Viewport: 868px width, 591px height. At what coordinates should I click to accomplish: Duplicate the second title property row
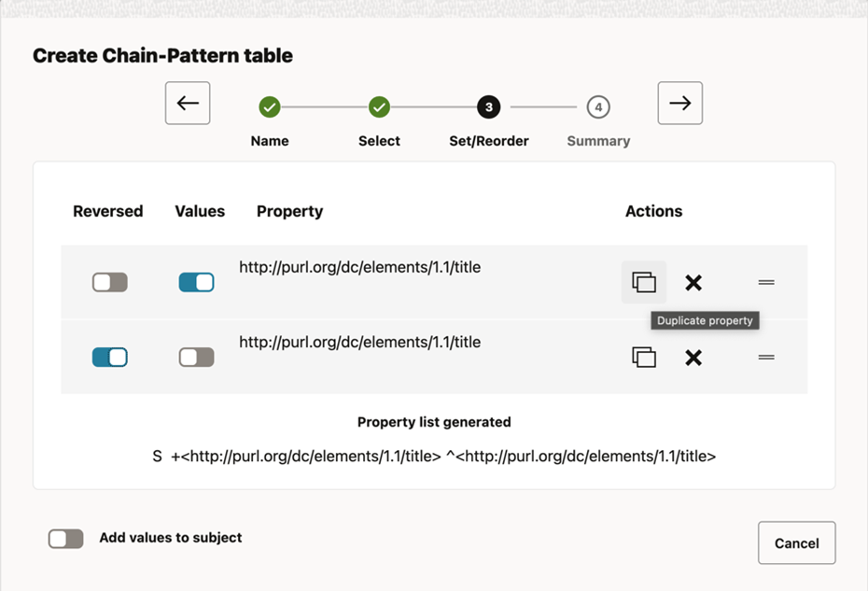644,357
